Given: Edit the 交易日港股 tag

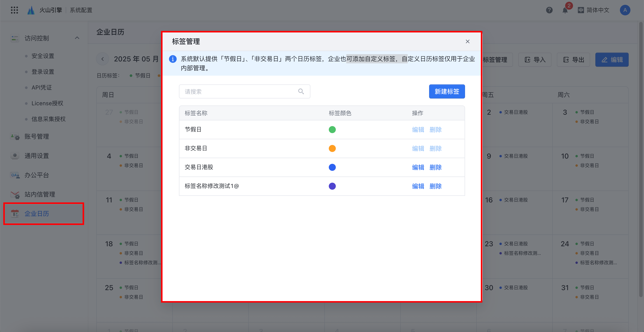Looking at the screenshot, I should click(418, 167).
